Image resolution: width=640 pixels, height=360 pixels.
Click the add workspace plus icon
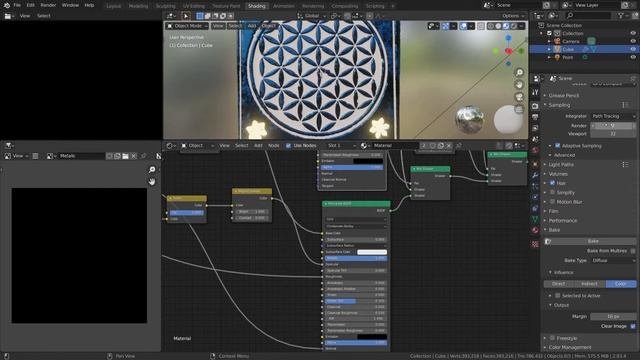(393, 6)
